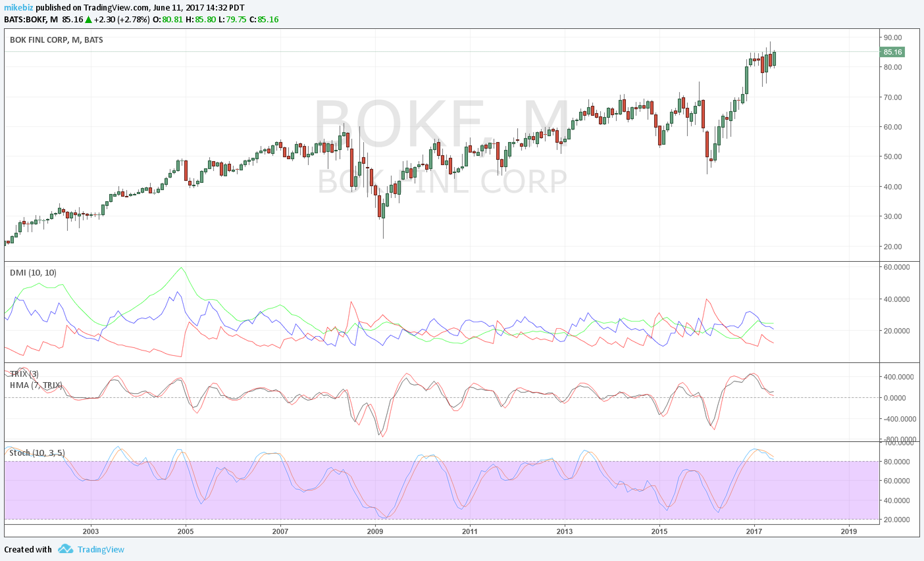This screenshot has height=561, width=924.
Task: Click the 60.0000 DMI axis label
Action: 896,267
